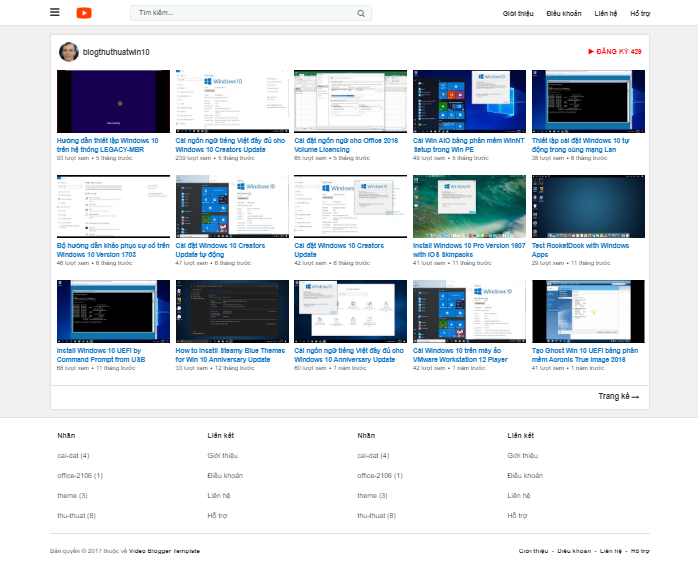The image size is (698, 564).
Task: Click the red YouTube-style logo
Action: (x=84, y=13)
